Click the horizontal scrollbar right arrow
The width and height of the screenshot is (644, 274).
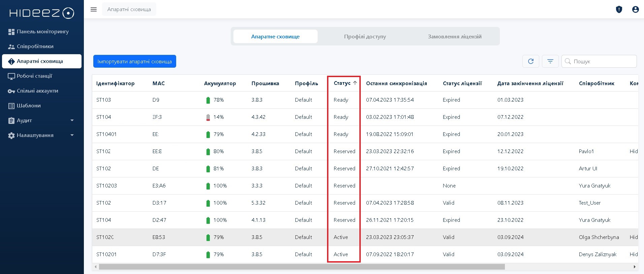pos(634,267)
